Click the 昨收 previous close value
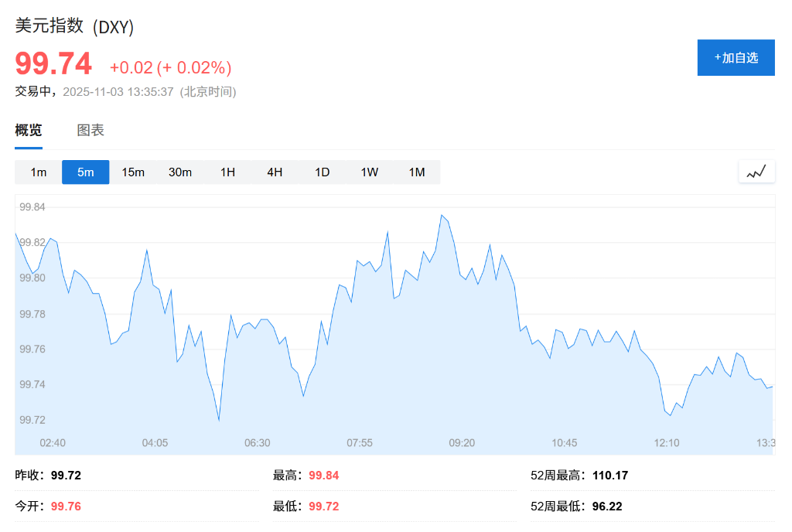 (x=65, y=475)
